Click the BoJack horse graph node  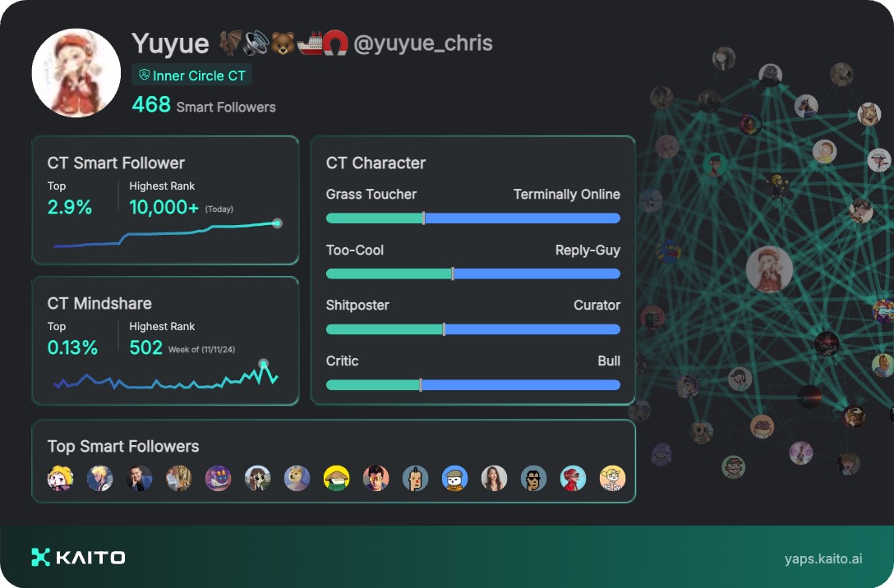(x=882, y=365)
